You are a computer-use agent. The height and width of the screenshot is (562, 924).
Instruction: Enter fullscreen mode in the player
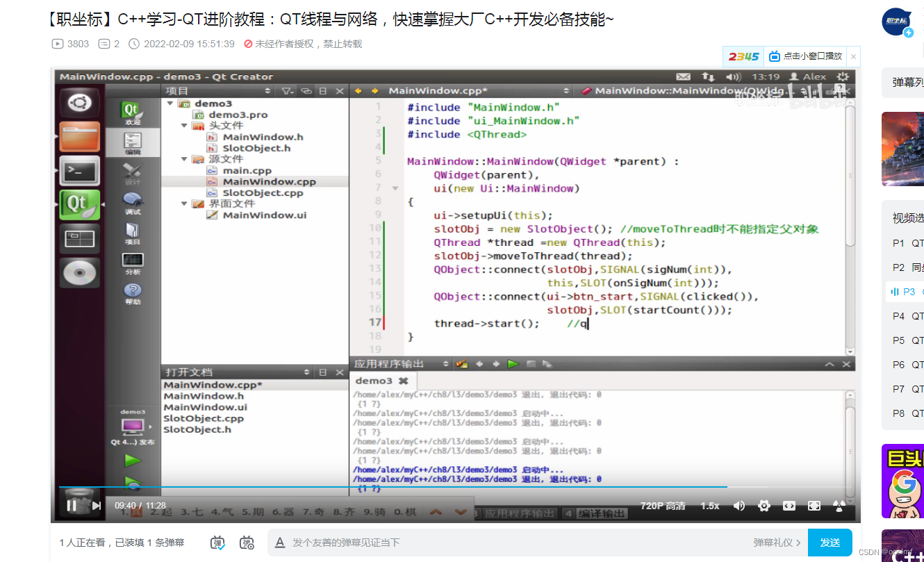[x=814, y=506]
